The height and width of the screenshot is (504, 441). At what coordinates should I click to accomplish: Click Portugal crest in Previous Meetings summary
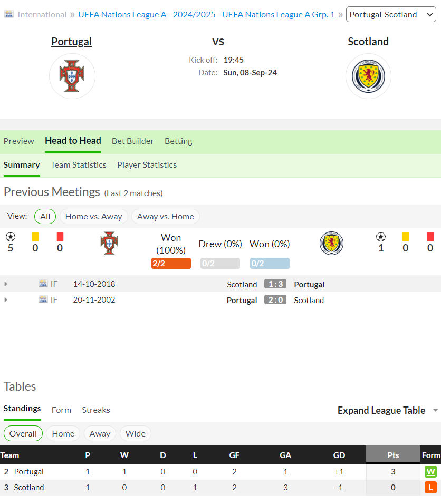109,243
